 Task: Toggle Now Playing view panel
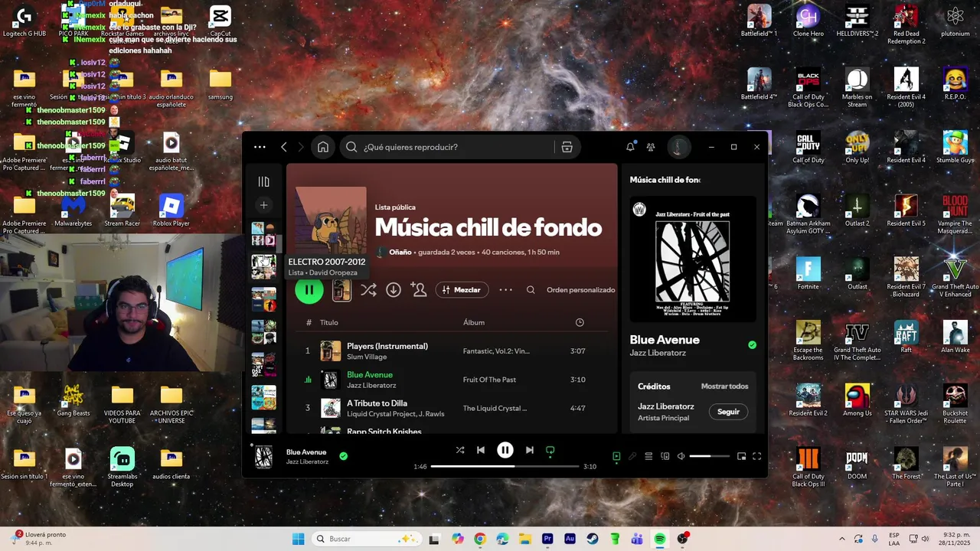pyautogui.click(x=616, y=456)
